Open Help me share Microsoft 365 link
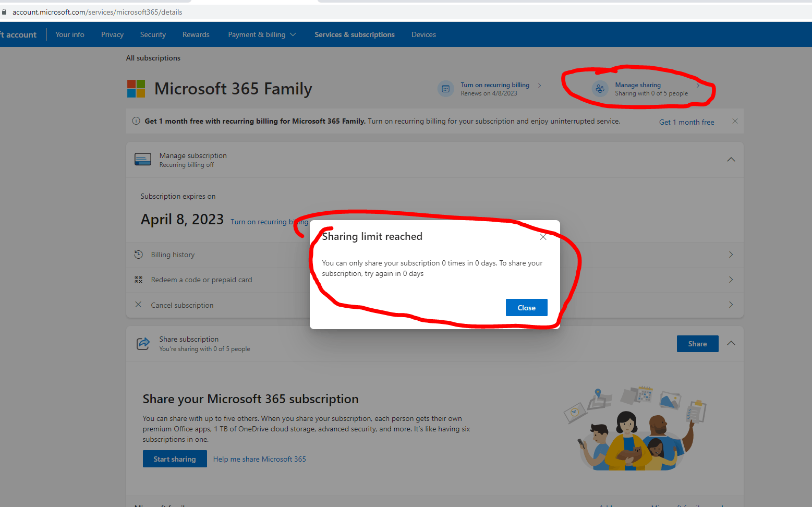This screenshot has height=507, width=812. click(259, 459)
